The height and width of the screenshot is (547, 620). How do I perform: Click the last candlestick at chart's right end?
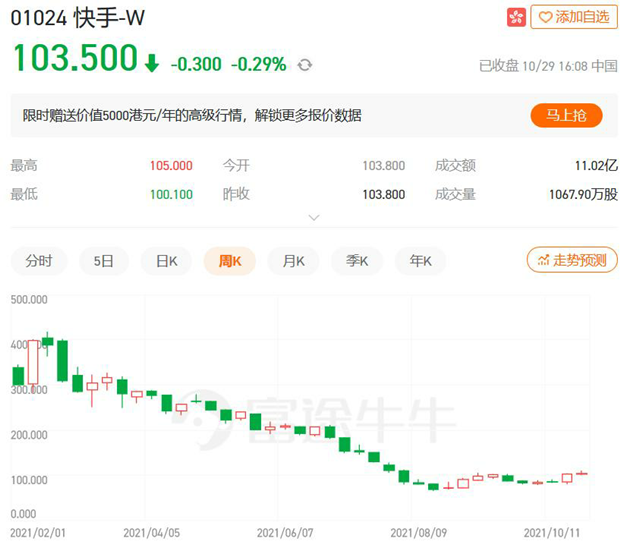(582, 473)
